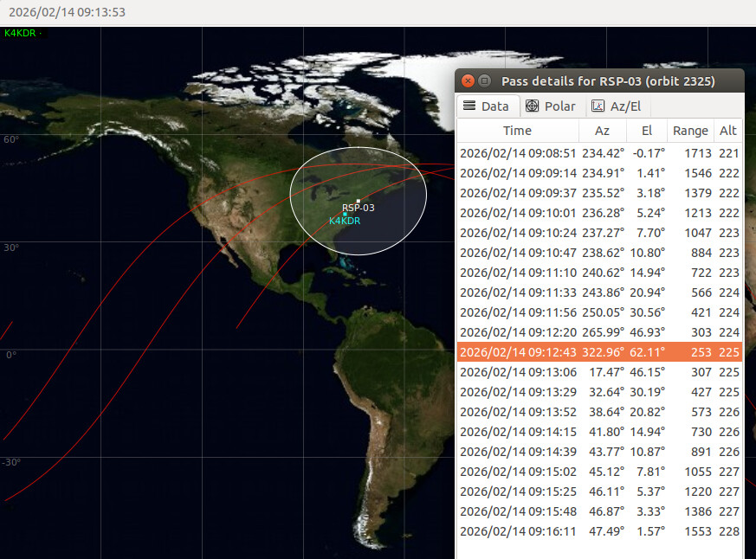756x559 pixels.
Task: Sort by the Range column header
Action: (x=690, y=131)
